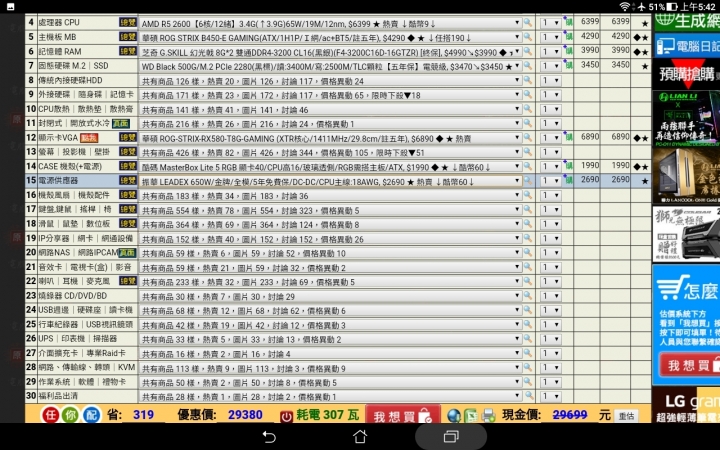Screen dimensions: 720x450
Task: Tap the 6890 price in VGA row
Action: click(x=590, y=137)
